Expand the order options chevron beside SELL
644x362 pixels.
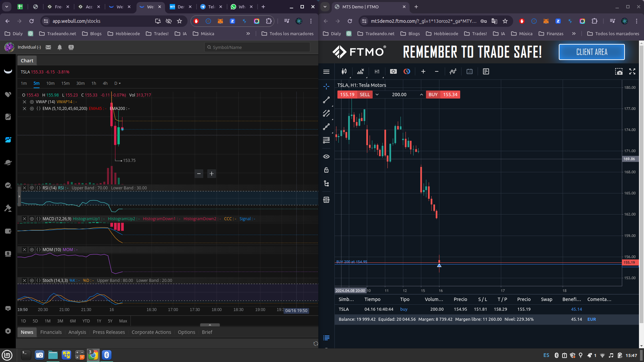pos(377,95)
